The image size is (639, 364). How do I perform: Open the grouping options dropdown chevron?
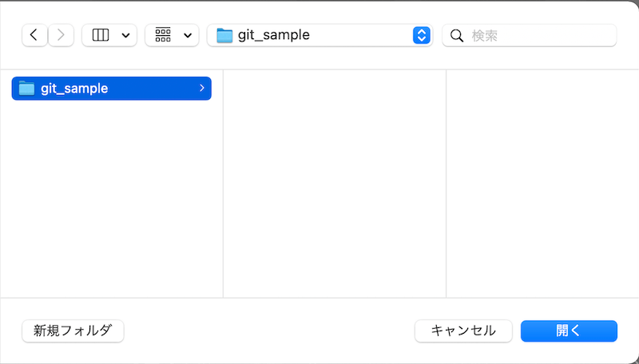(x=188, y=35)
